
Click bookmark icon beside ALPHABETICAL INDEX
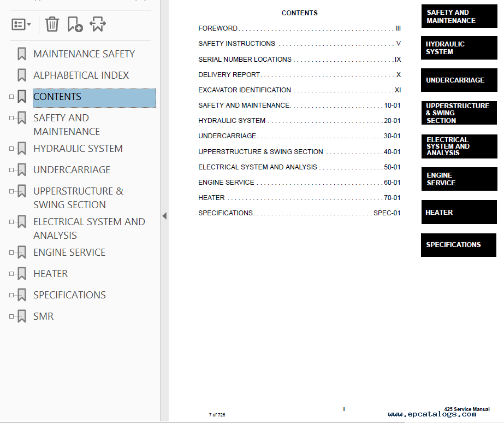tap(22, 75)
